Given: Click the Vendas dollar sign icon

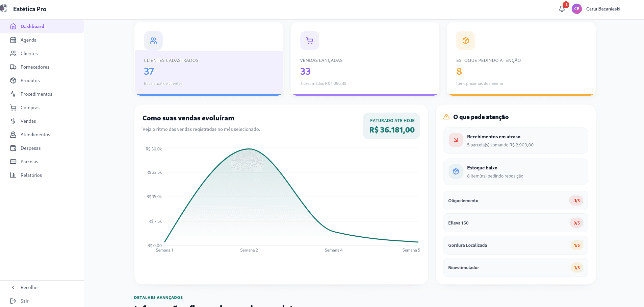Looking at the screenshot, I should 13,121.
